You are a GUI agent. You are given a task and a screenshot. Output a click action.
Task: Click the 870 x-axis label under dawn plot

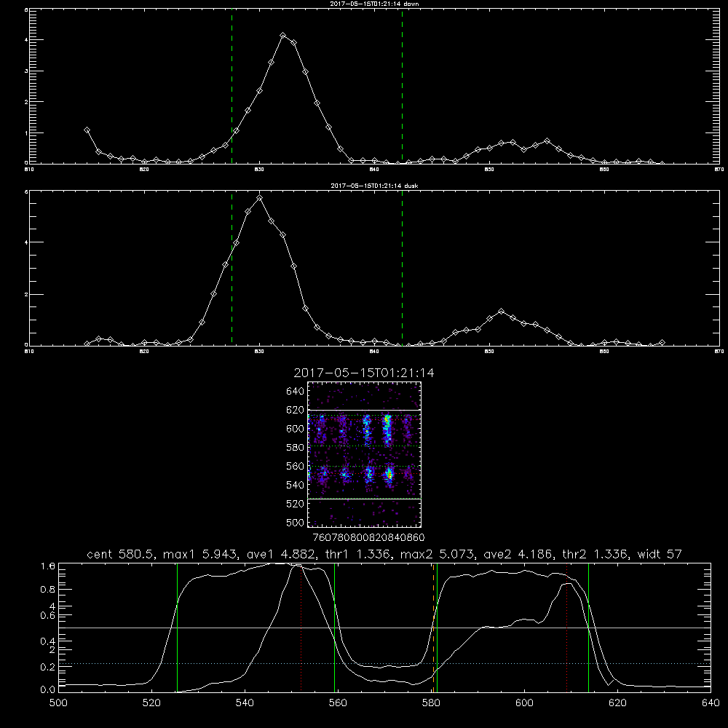pos(719,170)
